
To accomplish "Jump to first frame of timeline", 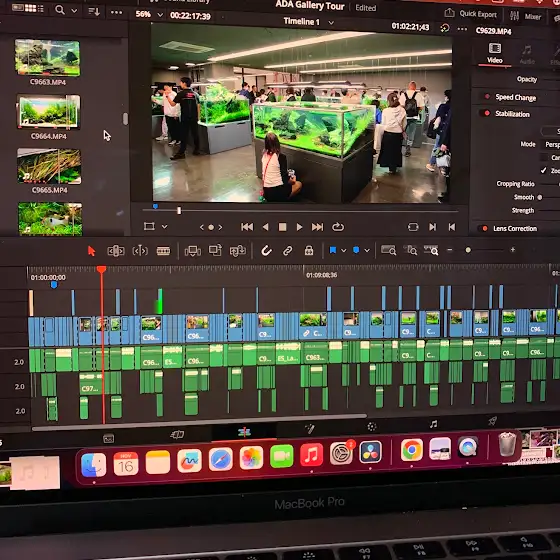I will point(247,227).
